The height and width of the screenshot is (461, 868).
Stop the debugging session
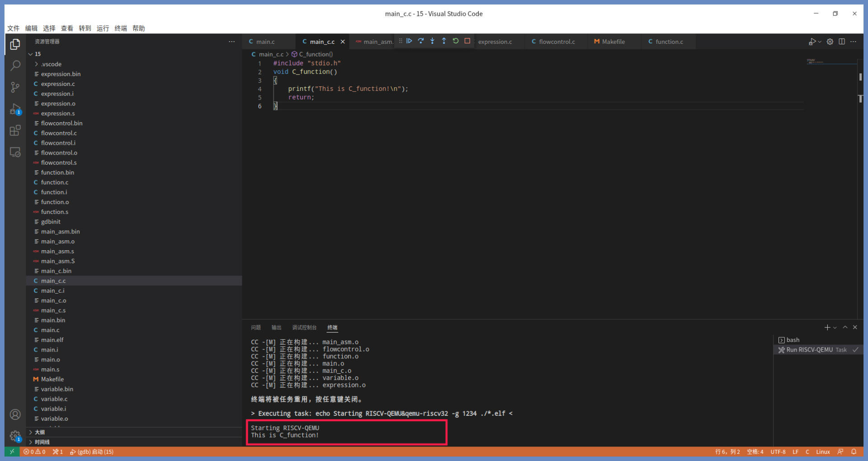(x=467, y=41)
